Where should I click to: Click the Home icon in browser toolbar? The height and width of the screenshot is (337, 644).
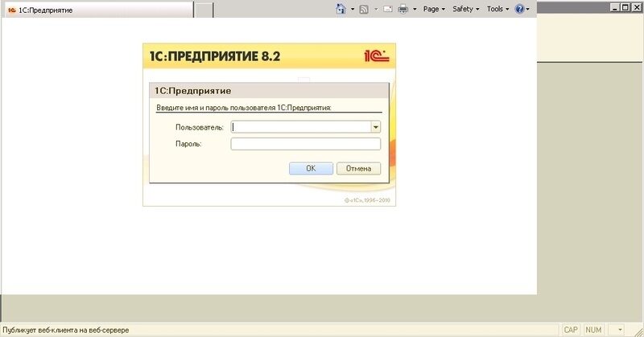coord(341,9)
